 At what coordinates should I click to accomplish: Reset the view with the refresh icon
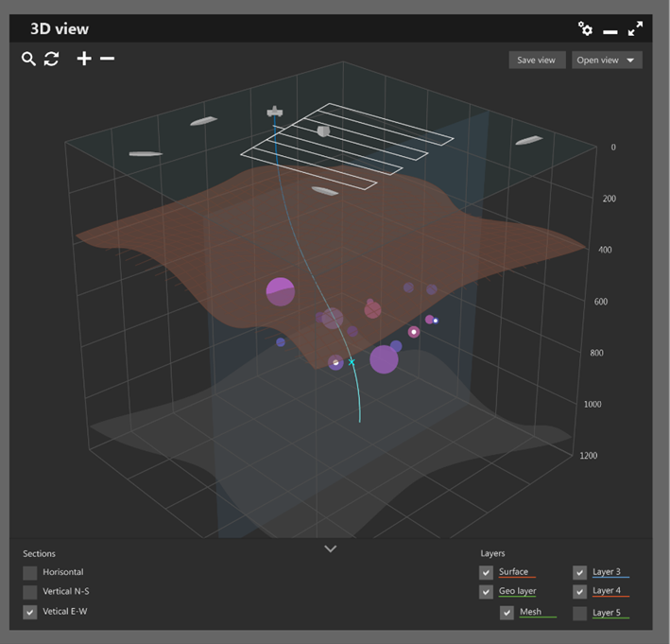(x=51, y=59)
